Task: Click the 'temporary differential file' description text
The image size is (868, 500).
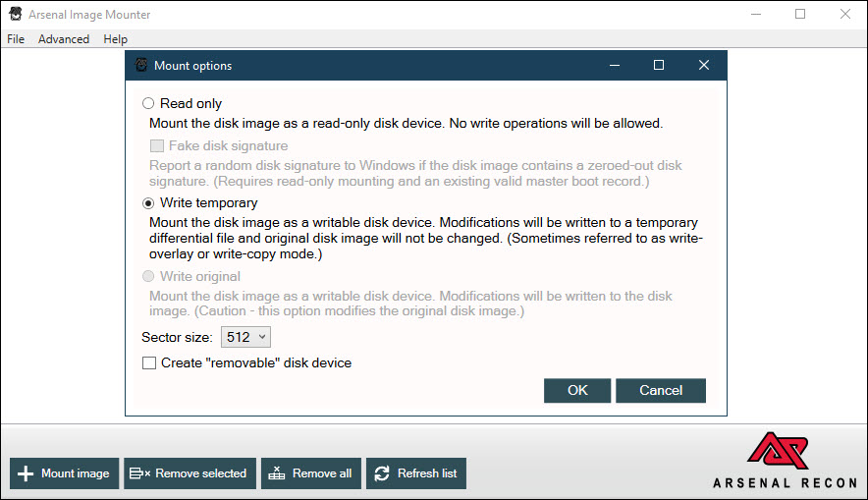Action: pyautogui.click(x=426, y=238)
